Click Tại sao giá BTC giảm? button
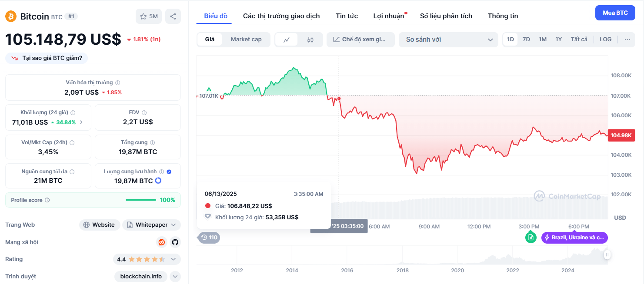The image size is (644, 284). point(47,58)
